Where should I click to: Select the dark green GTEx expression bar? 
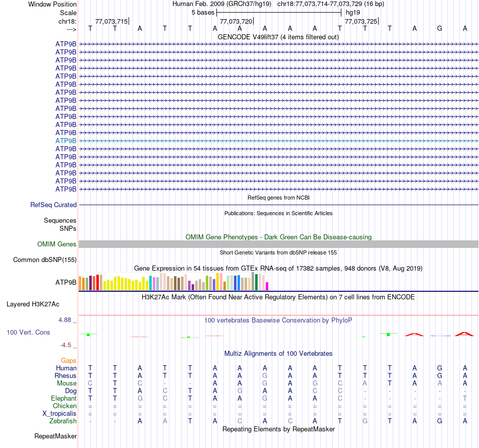(x=256, y=283)
